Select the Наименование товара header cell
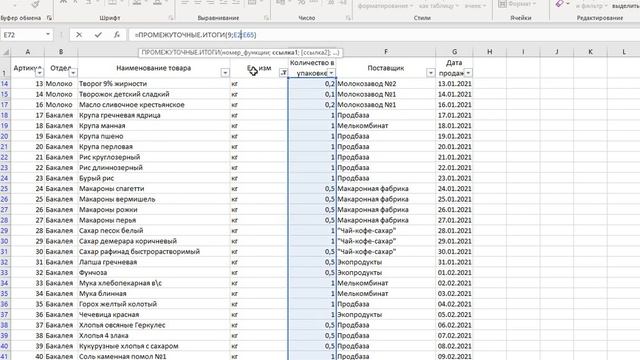This screenshot has width=640, height=360. [x=153, y=68]
